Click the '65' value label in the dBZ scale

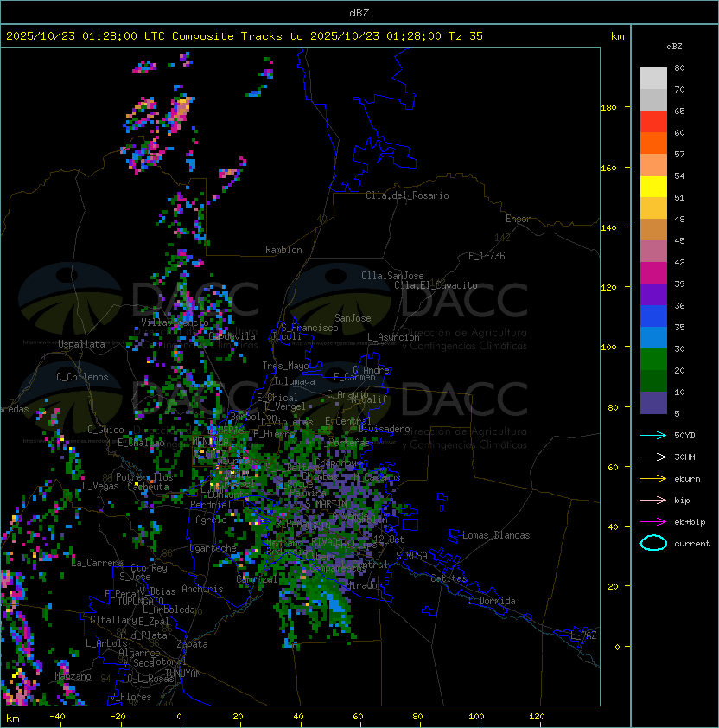tap(679, 111)
